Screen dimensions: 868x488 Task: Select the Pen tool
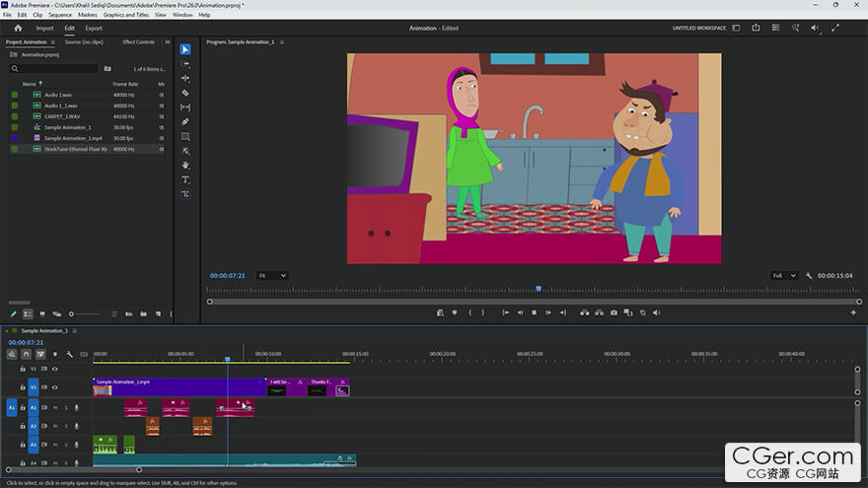click(x=185, y=121)
